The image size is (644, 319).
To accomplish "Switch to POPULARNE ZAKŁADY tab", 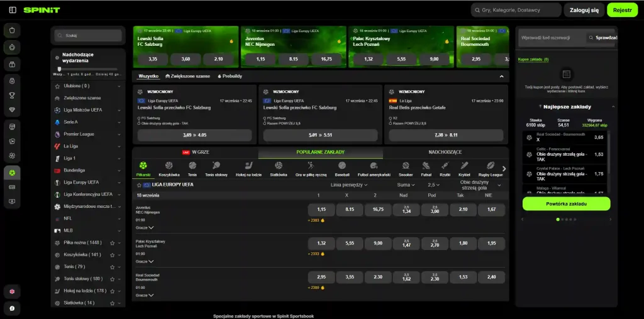I will [320, 152].
